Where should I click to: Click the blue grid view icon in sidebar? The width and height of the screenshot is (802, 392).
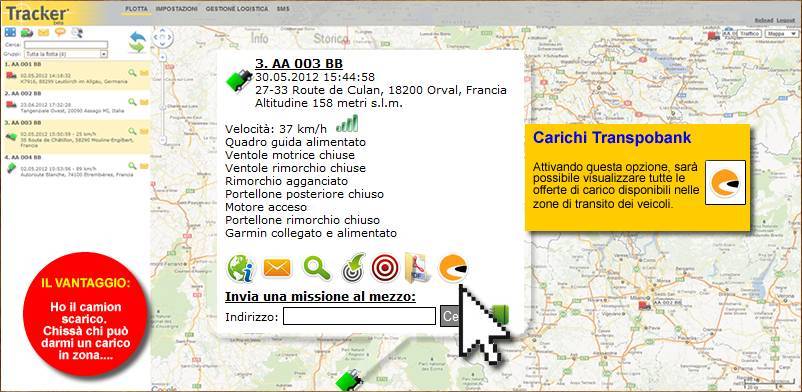coord(10,32)
